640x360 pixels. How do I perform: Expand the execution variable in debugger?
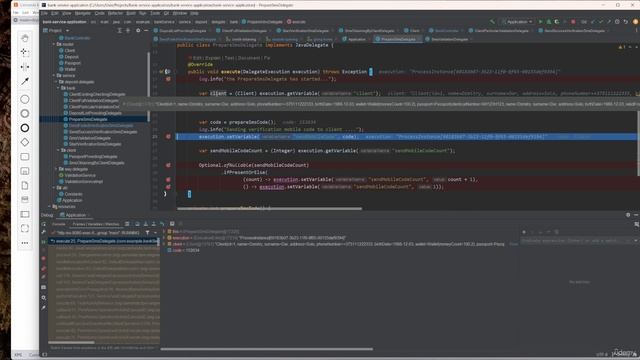point(164,238)
